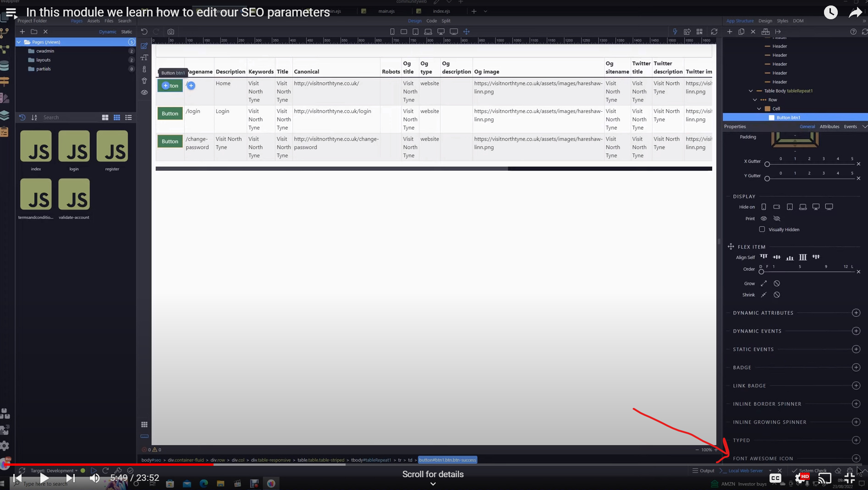This screenshot has height=490, width=868.
Task: Open the Events tab in Properties
Action: pyautogui.click(x=850, y=126)
